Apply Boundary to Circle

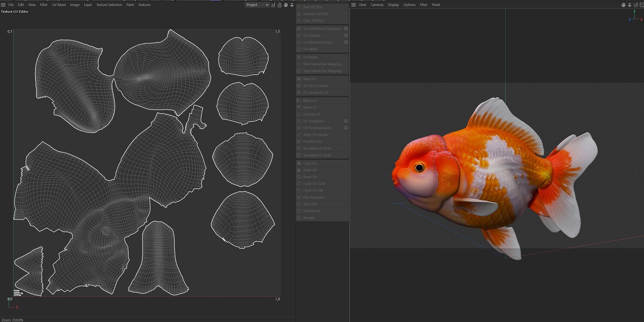coord(322,149)
